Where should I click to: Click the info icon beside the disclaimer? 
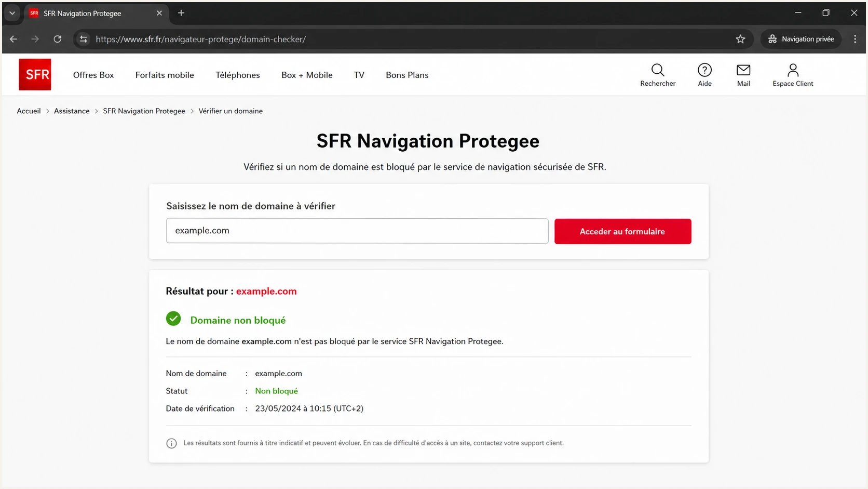[171, 443]
